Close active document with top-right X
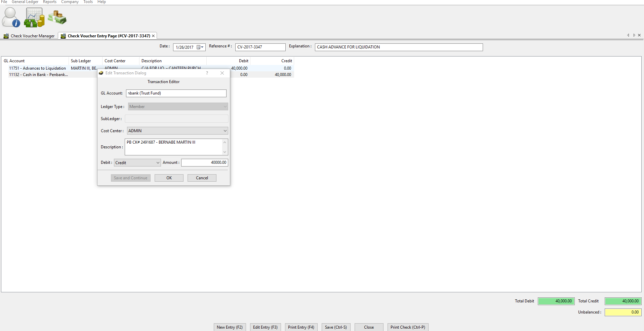The height and width of the screenshot is (331, 644). [639, 35]
